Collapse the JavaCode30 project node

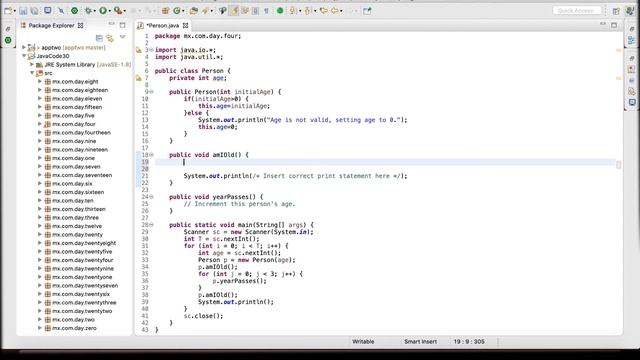point(24,56)
